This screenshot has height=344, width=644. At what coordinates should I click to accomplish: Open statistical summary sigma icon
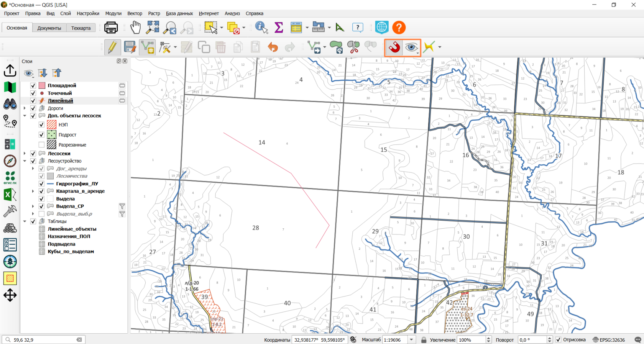point(279,28)
